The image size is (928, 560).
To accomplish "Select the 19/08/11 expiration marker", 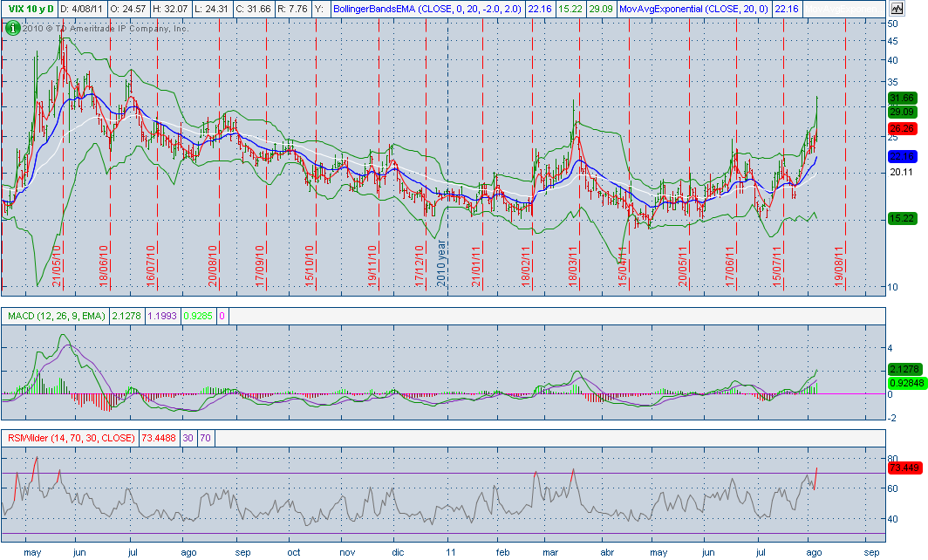I will coord(839,266).
